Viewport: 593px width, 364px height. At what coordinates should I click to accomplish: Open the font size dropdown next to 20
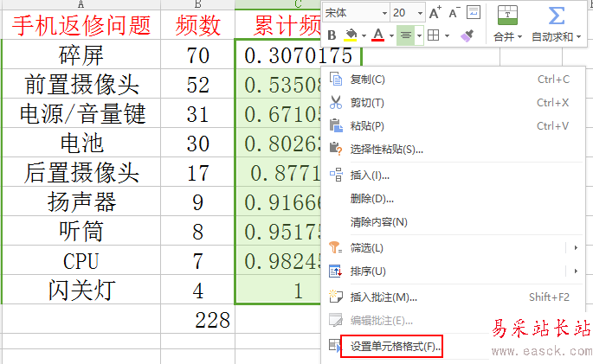tap(420, 13)
